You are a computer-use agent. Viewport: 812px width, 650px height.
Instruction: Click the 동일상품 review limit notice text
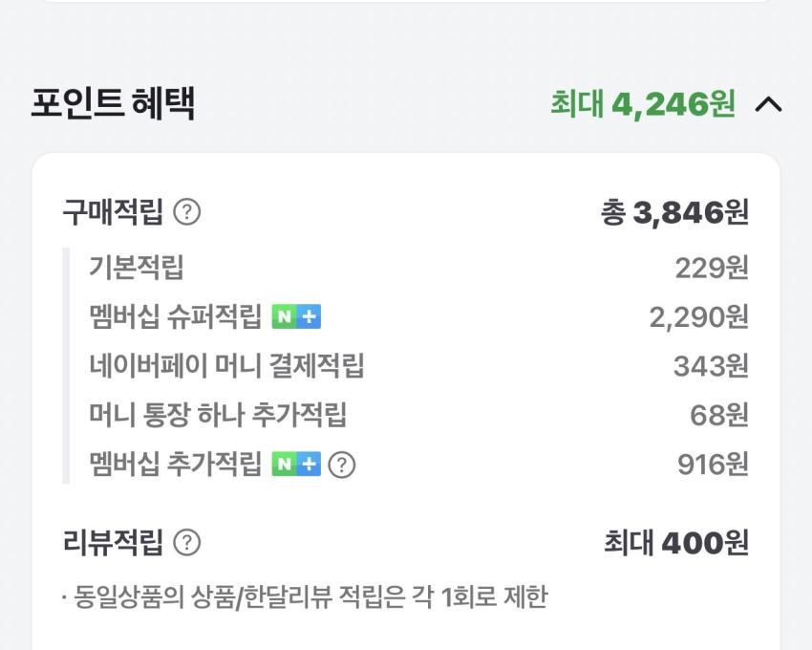click(x=306, y=597)
